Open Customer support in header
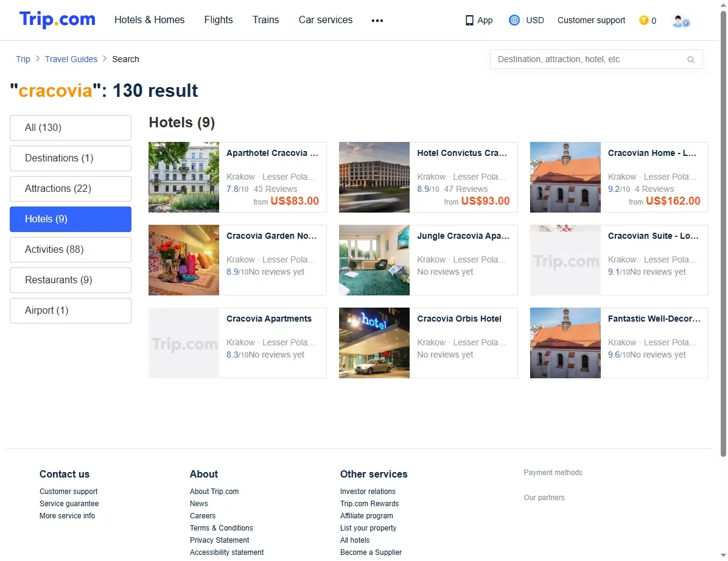728x561 pixels. point(591,20)
